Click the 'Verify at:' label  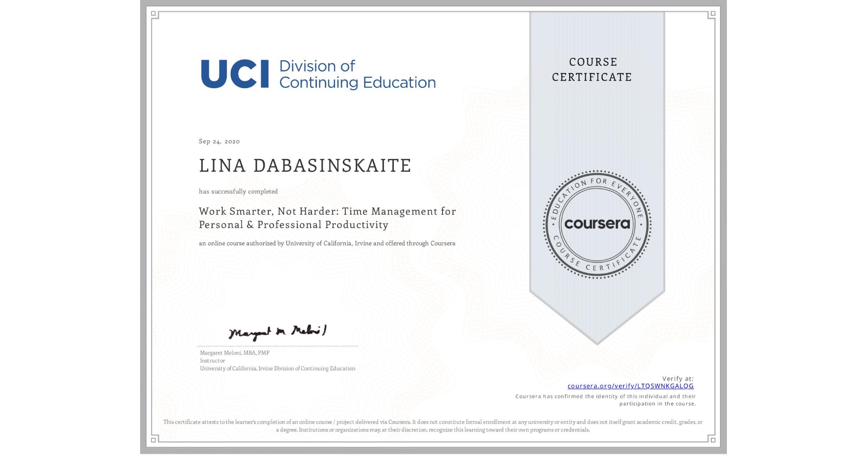pyautogui.click(x=678, y=378)
